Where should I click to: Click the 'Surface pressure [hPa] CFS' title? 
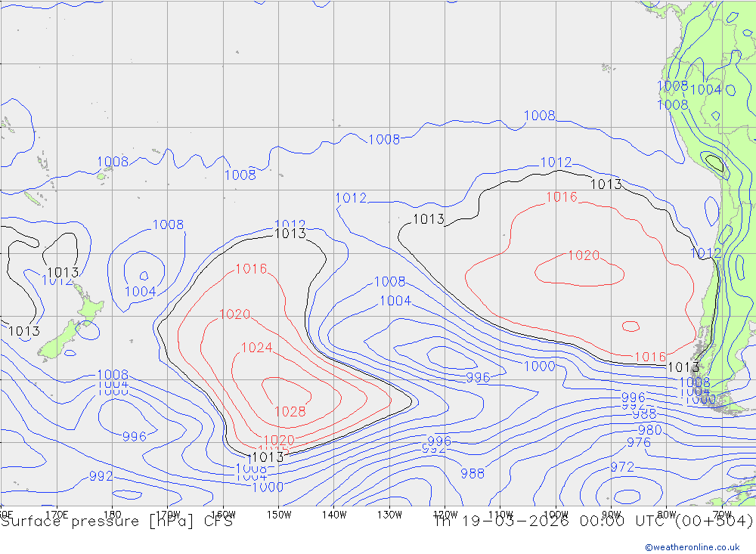116,522
